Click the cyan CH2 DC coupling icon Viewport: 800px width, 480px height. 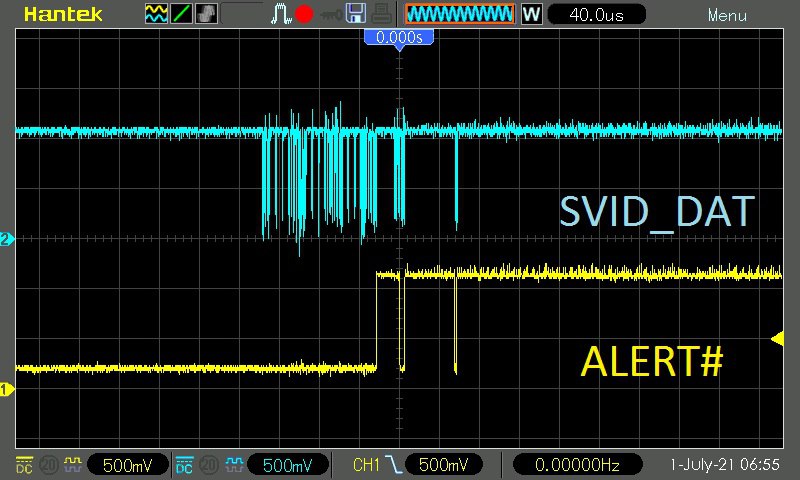184,465
